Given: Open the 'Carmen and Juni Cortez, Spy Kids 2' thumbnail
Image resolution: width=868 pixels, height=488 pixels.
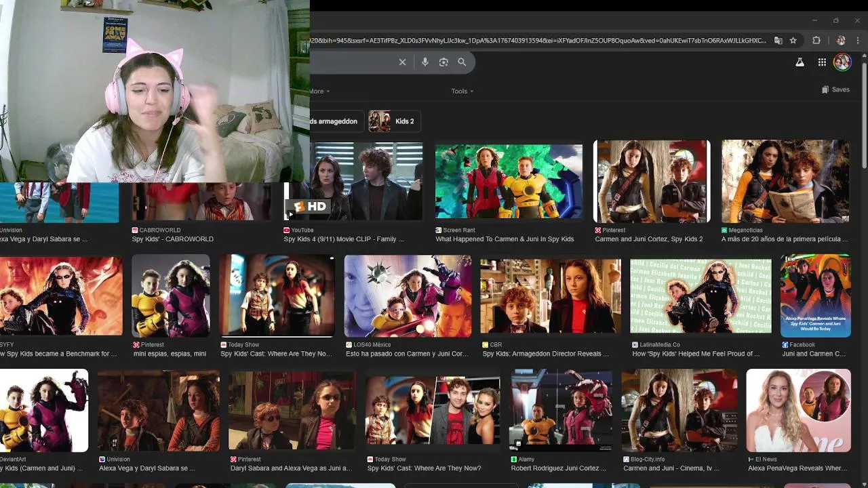Looking at the screenshot, I should coord(652,181).
